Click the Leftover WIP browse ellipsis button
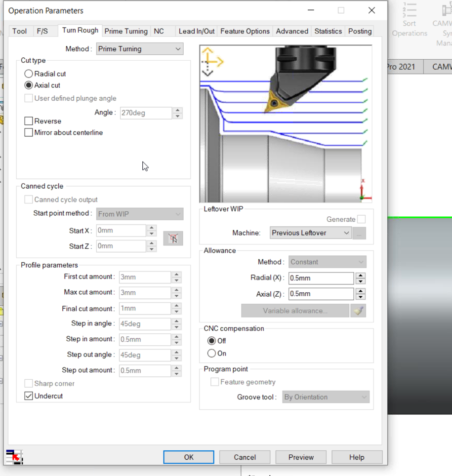The height and width of the screenshot is (476, 452). click(x=359, y=233)
